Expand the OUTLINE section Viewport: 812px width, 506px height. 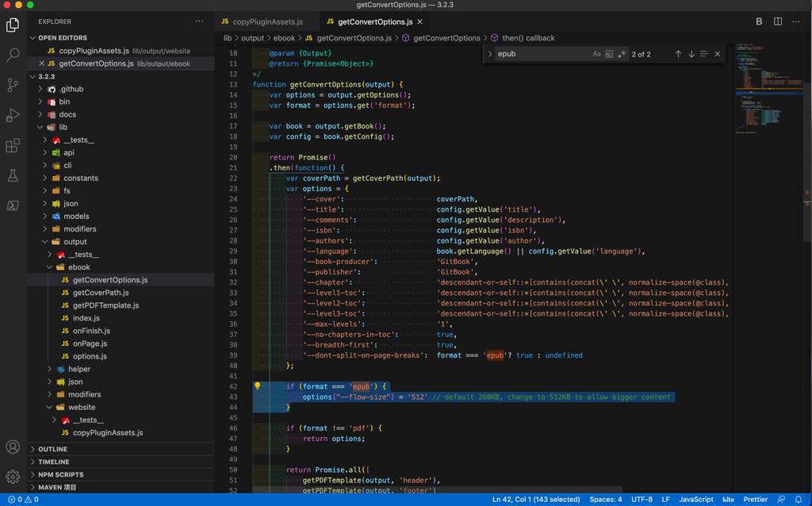(52, 449)
